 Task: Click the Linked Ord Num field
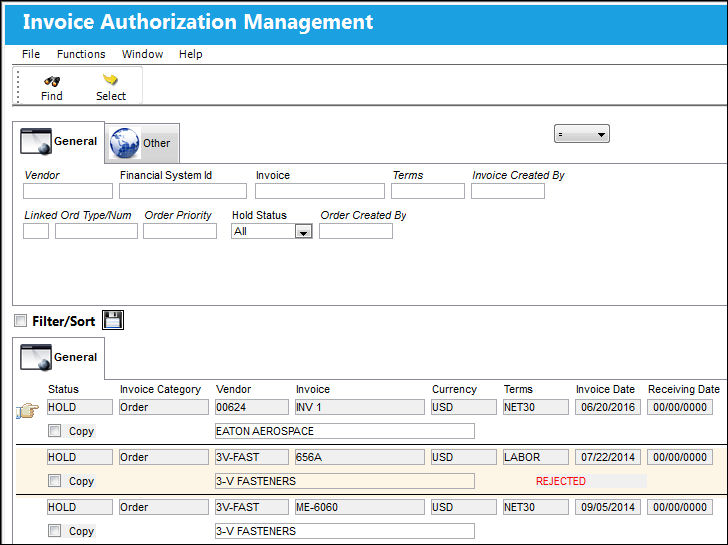coord(97,231)
